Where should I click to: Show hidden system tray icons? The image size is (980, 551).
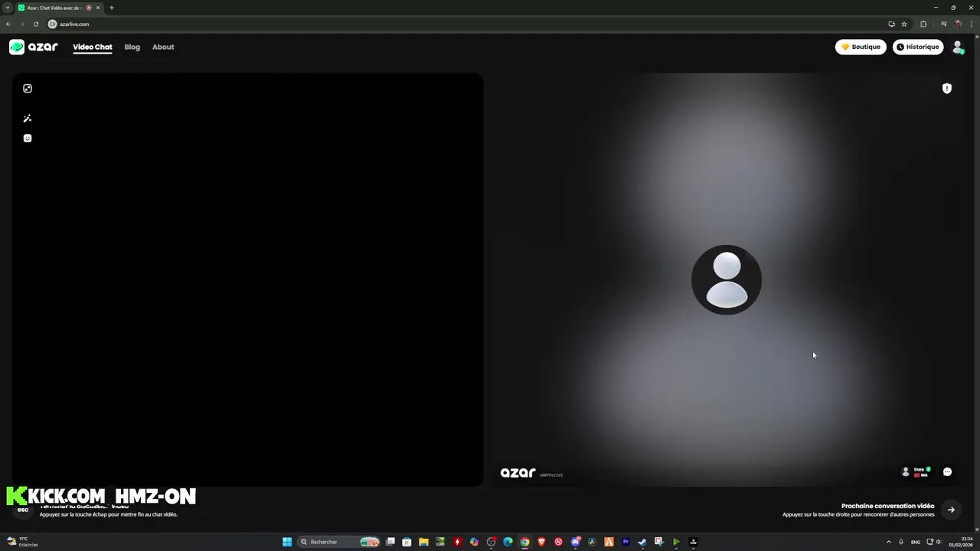pyautogui.click(x=888, y=542)
